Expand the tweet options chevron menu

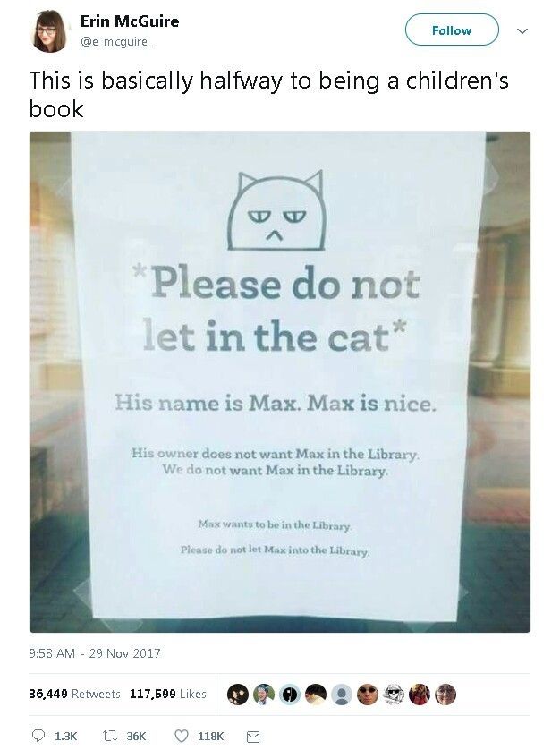tap(522, 31)
